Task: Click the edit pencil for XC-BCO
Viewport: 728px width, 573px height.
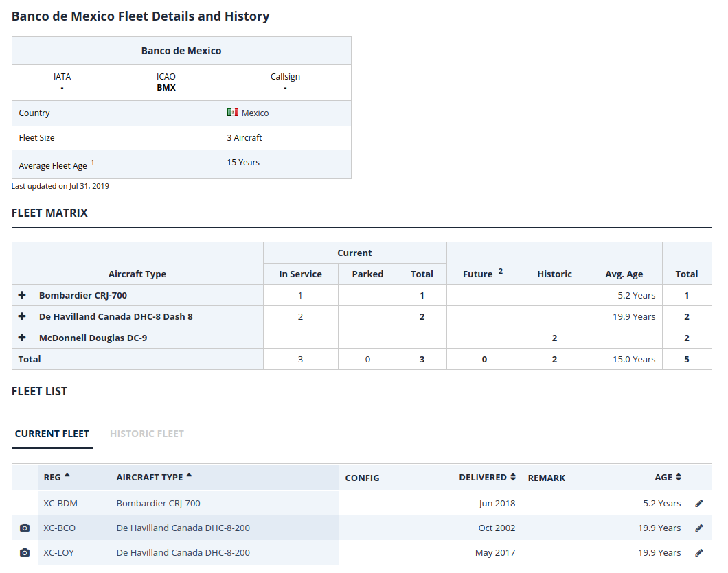Action: click(698, 528)
